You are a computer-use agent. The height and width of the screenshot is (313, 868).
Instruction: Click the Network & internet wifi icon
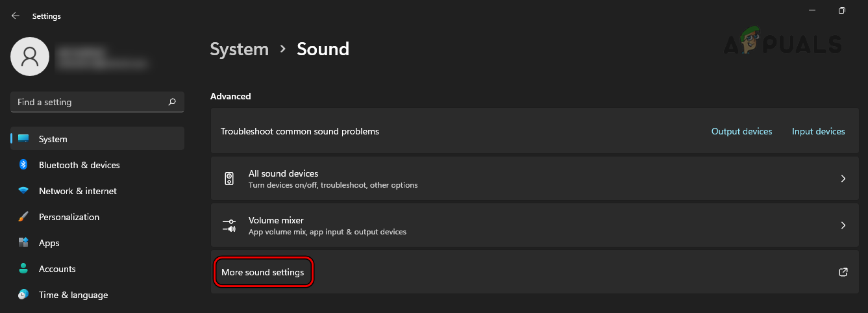(x=23, y=191)
